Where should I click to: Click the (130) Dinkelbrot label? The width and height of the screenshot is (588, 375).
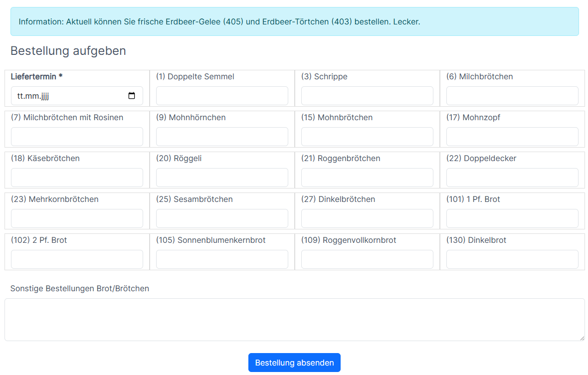(x=476, y=240)
